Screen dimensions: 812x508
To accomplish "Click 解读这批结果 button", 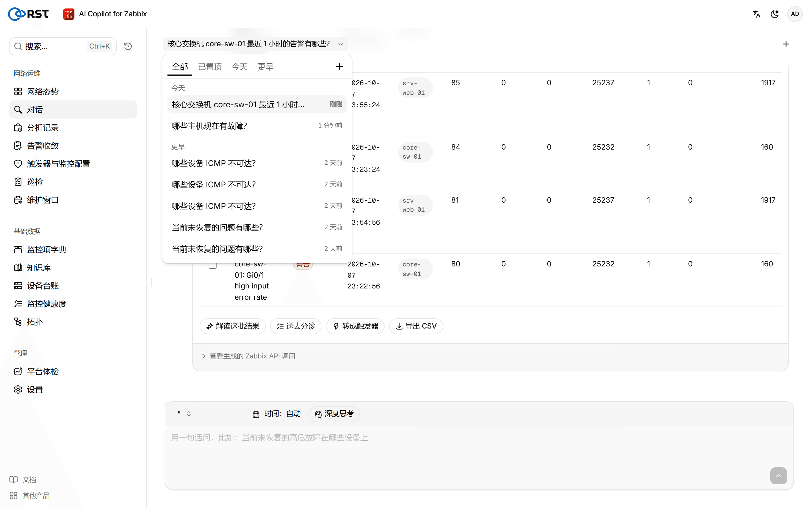I will (x=233, y=326).
